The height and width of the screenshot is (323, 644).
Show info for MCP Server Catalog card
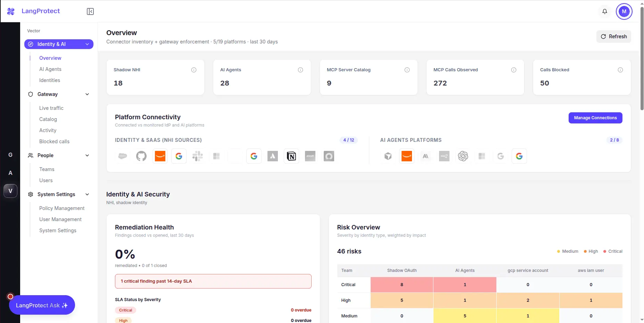(407, 70)
